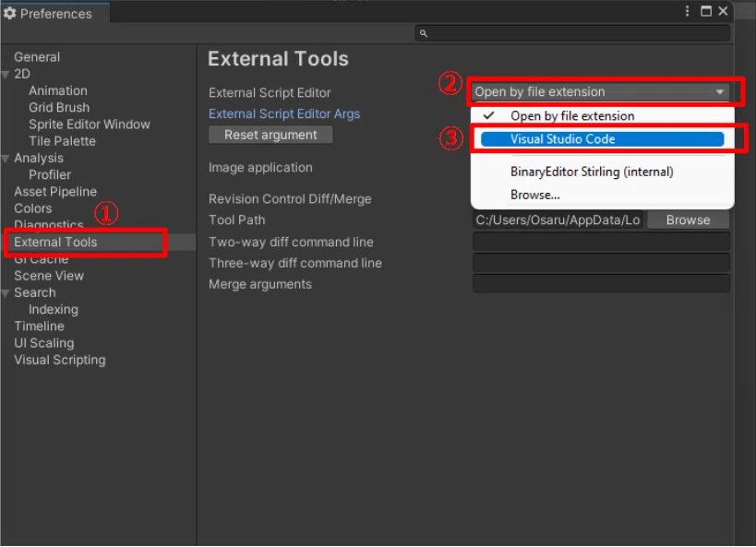The width and height of the screenshot is (756, 547).
Task: Choose Browse... in the editor dropdown
Action: point(602,196)
